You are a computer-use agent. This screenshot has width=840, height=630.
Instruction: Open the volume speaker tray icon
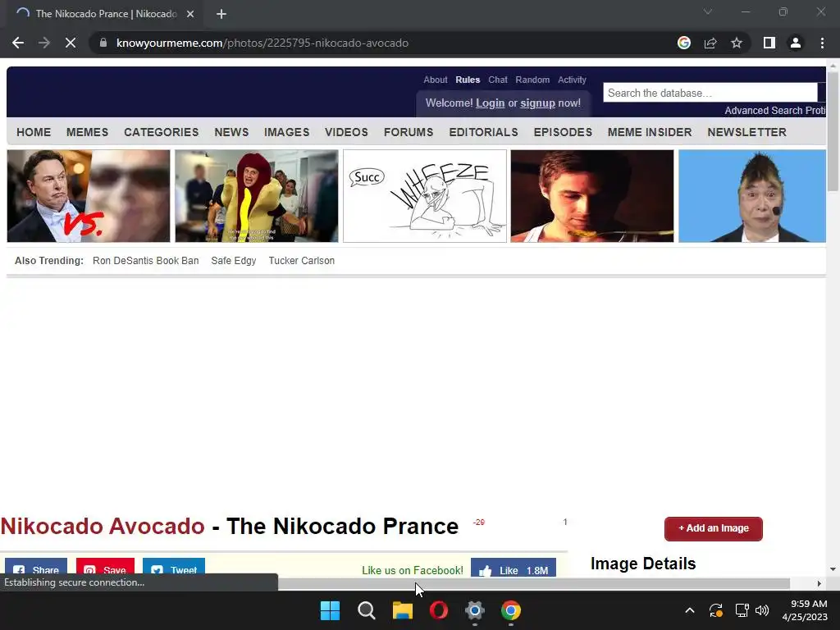tap(762, 610)
